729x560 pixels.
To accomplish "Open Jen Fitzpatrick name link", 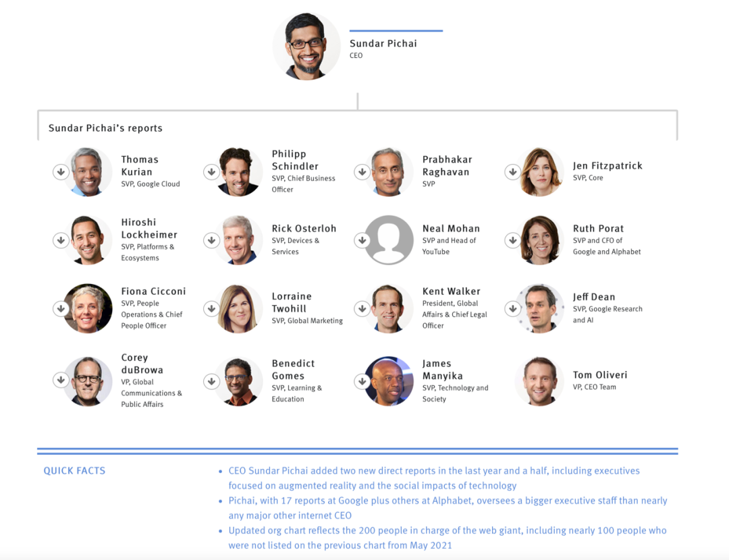I will click(x=607, y=165).
